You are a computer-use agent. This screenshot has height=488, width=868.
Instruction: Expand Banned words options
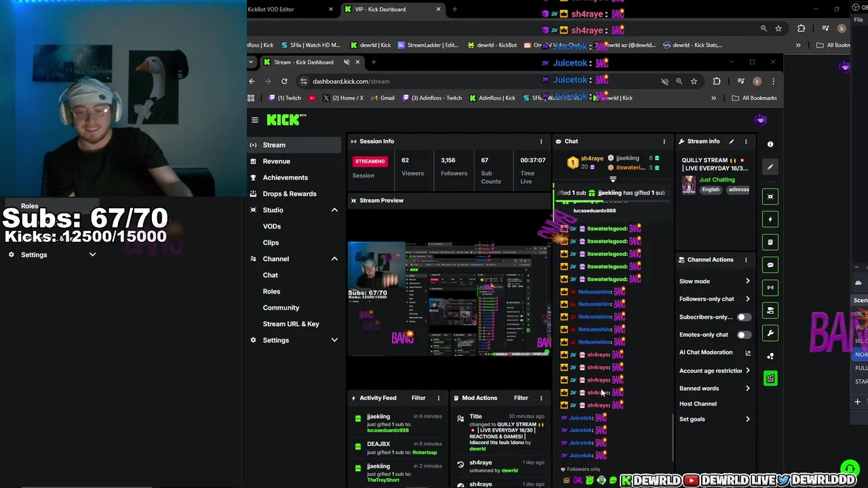[x=748, y=388]
